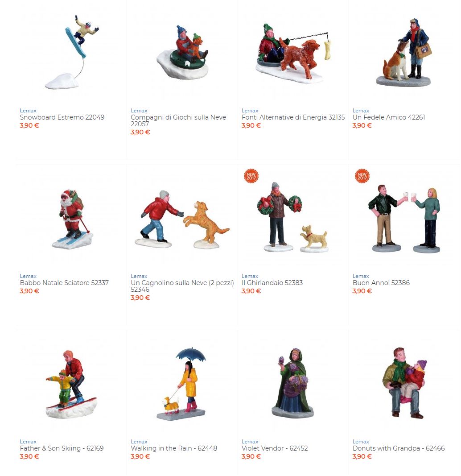Select the Buon Anno! 52386 title
461x476 pixels.
click(381, 283)
